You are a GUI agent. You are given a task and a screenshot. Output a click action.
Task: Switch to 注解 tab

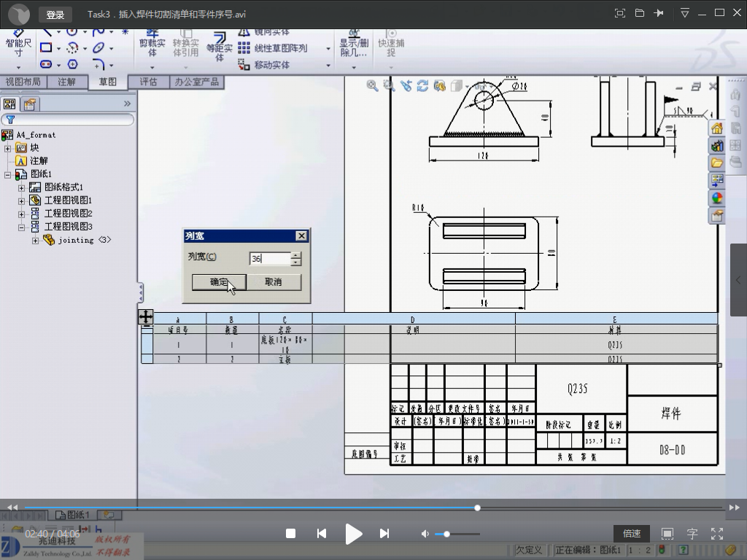pos(66,82)
